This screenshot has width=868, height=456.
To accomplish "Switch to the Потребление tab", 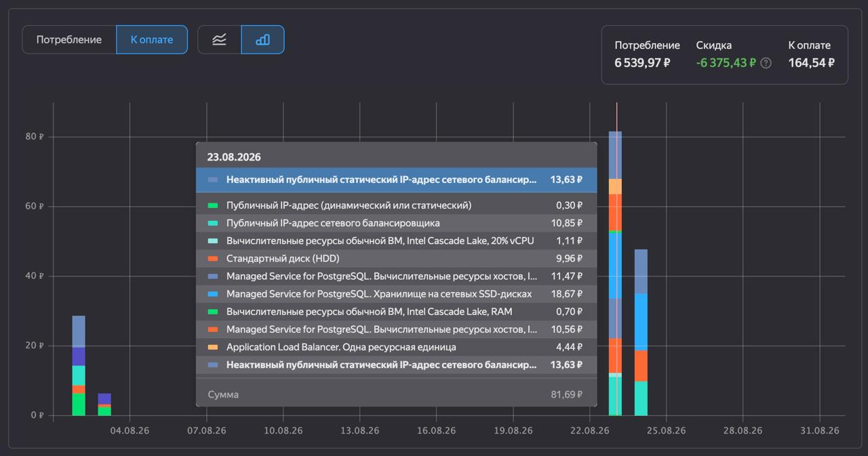I will tap(69, 39).
